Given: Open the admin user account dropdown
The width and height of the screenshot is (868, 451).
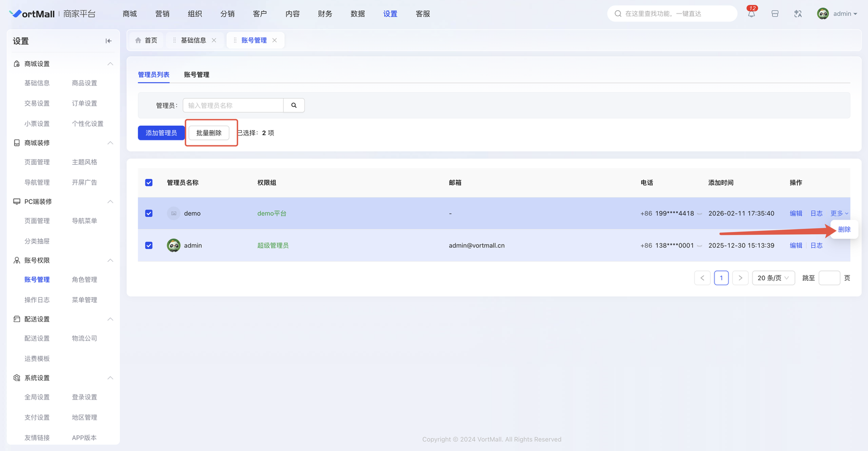Looking at the screenshot, I should point(838,14).
